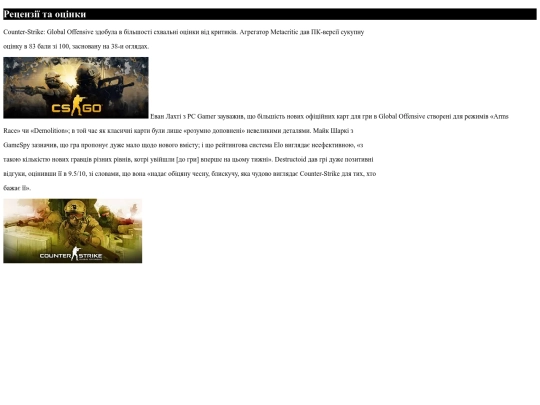Click the line mentioning '9.5/10'
The height and width of the screenshot is (405, 540).
[x=189, y=174]
